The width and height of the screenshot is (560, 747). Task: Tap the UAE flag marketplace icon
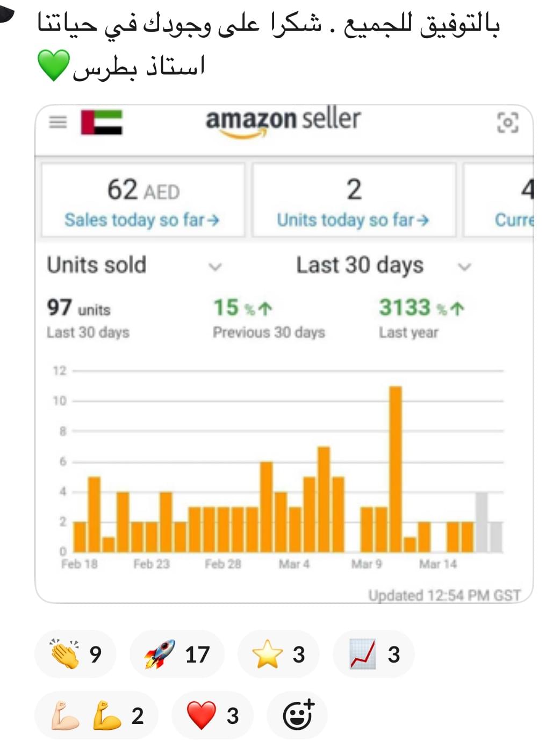tap(102, 122)
